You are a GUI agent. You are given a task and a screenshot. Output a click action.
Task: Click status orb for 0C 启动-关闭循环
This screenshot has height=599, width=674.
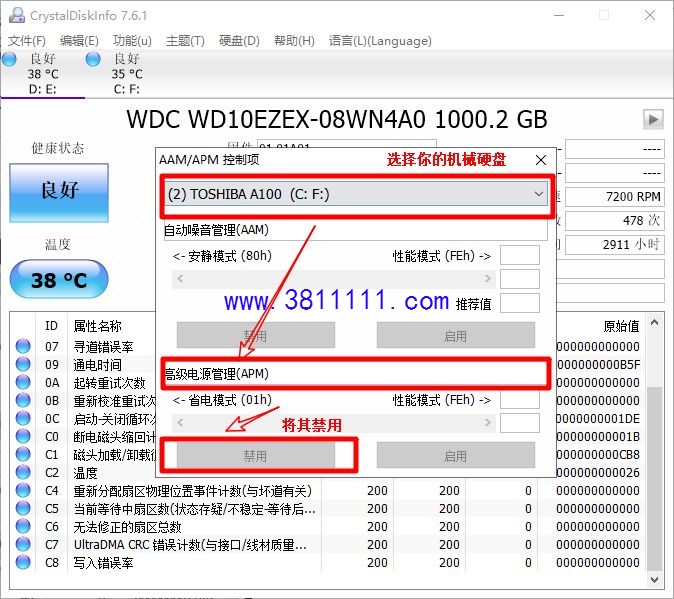pos(23,418)
